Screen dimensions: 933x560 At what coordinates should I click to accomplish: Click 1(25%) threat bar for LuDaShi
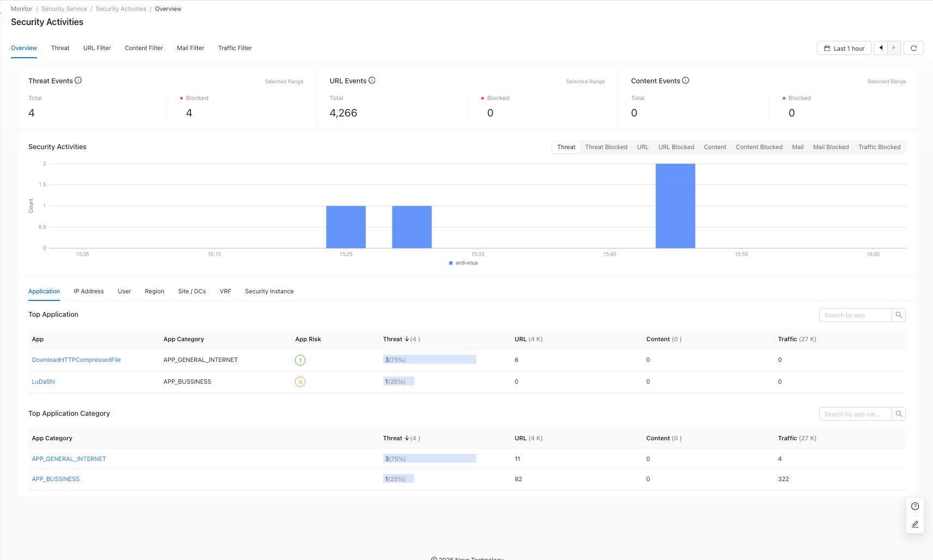point(398,381)
